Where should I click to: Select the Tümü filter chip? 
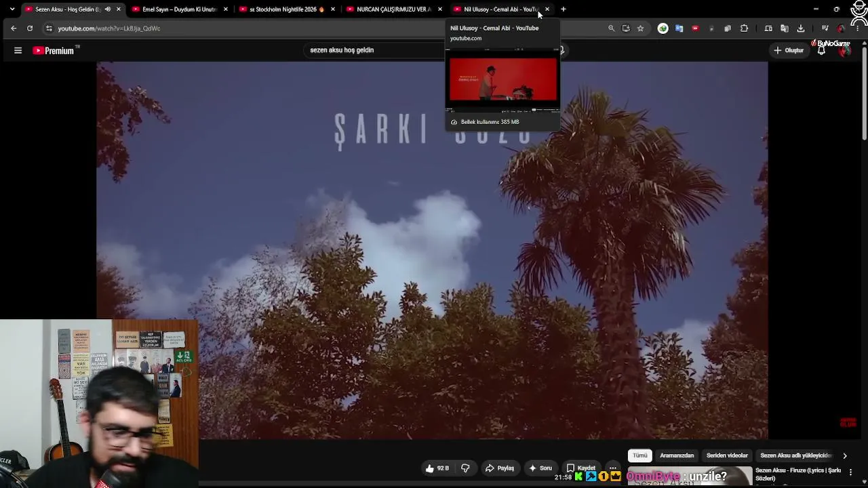(640, 455)
